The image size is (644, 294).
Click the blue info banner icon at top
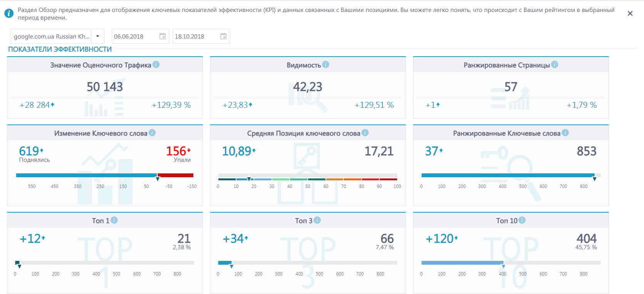coord(9,13)
